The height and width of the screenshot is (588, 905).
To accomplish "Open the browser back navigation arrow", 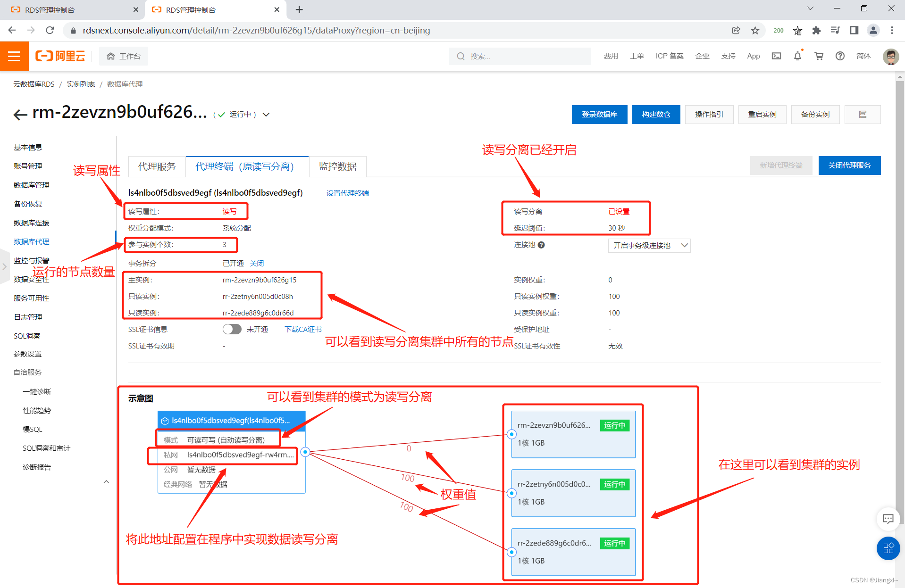I will (12, 30).
